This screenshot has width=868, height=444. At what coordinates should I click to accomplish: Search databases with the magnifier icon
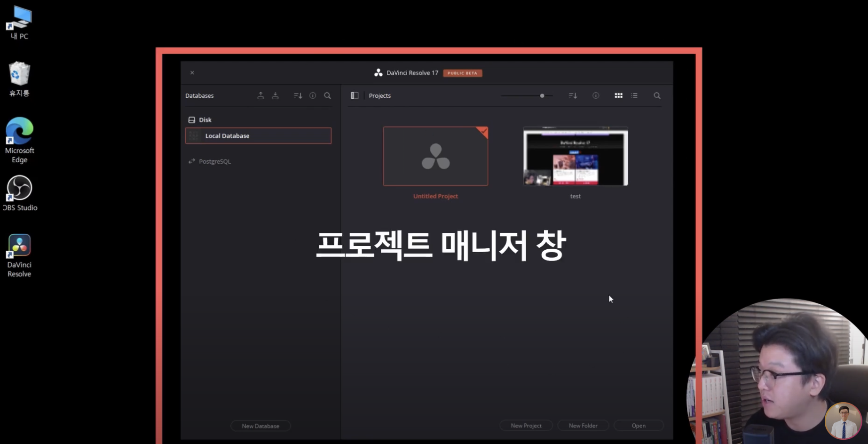(x=328, y=95)
